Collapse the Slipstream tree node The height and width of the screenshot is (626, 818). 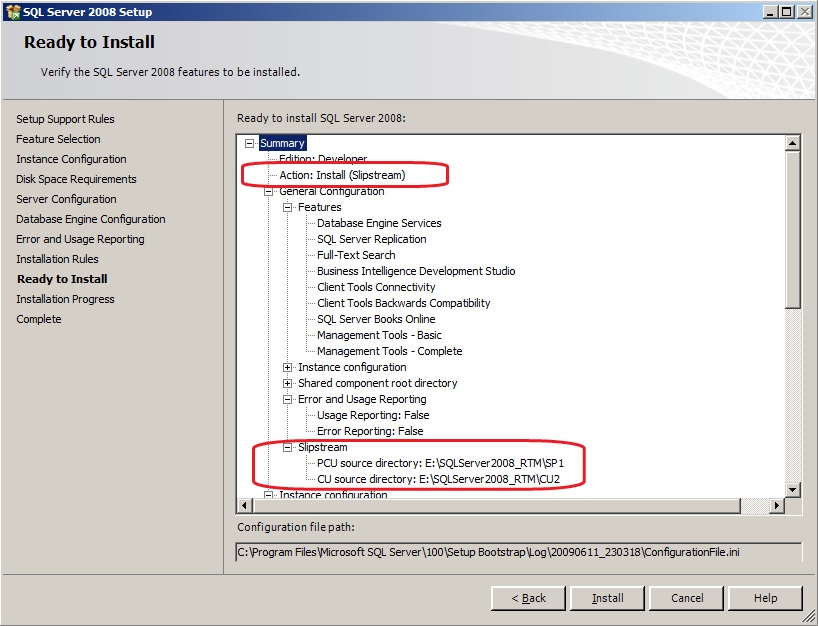click(x=288, y=447)
